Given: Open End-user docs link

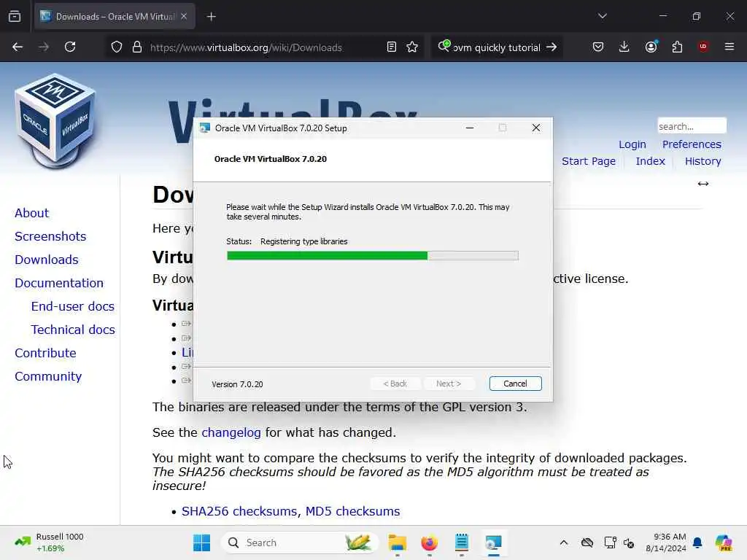Looking at the screenshot, I should [72, 306].
